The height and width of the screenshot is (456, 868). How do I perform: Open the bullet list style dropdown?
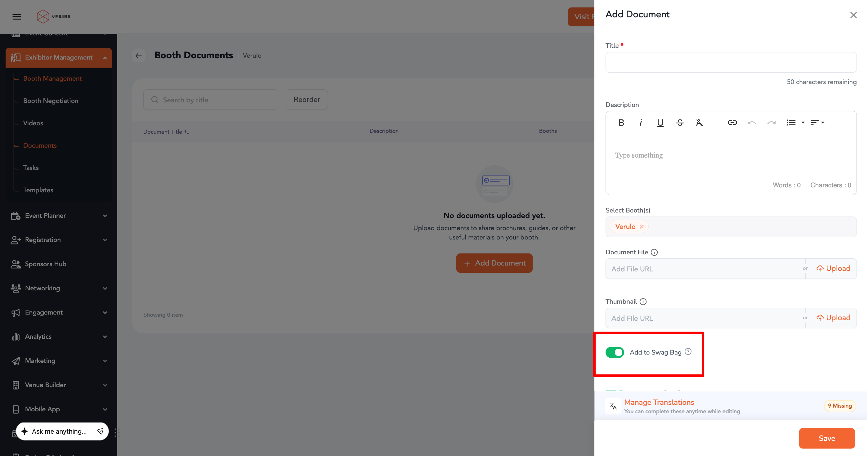803,123
